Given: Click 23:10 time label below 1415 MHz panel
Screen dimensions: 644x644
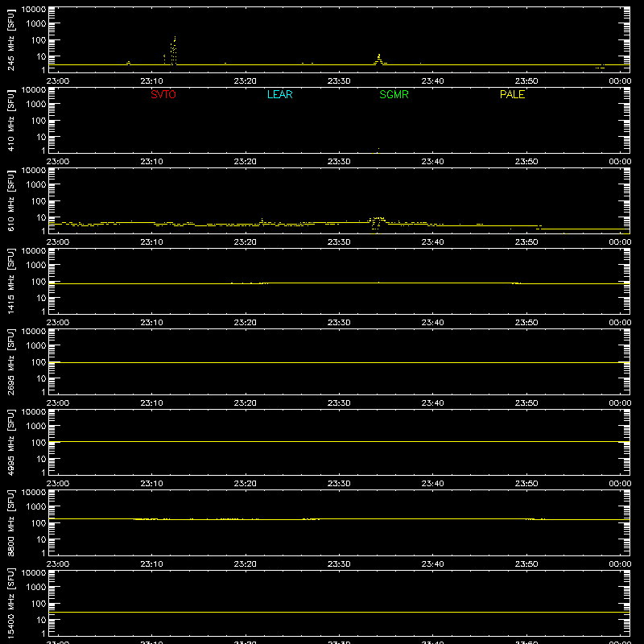Looking at the screenshot, I should point(151,323).
